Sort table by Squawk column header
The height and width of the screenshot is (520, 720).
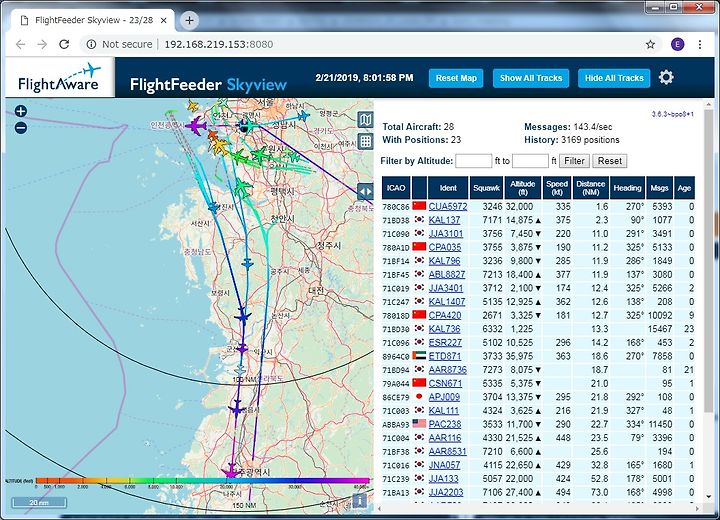[x=487, y=188]
